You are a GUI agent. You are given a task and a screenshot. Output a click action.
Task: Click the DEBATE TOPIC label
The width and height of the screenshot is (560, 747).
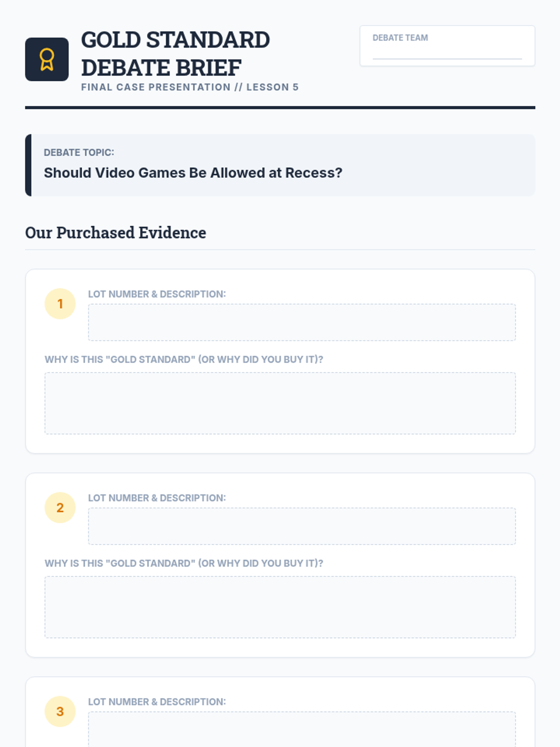tap(79, 153)
